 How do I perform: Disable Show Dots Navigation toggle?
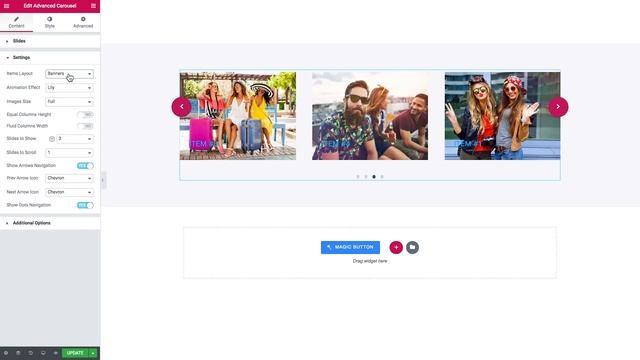[85, 205]
